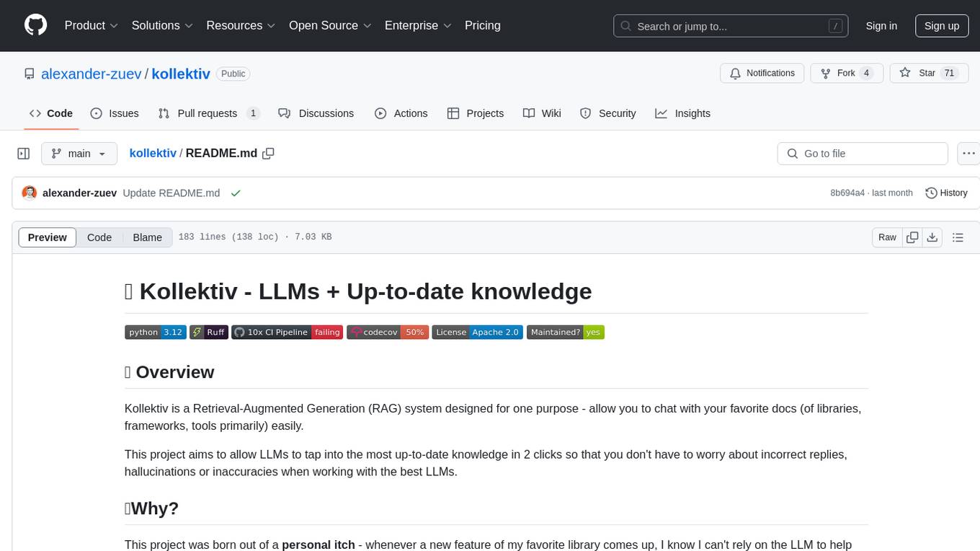Viewport: 980px width, 551px height.
Task: Click the python 3.12 badge
Action: tap(154, 332)
